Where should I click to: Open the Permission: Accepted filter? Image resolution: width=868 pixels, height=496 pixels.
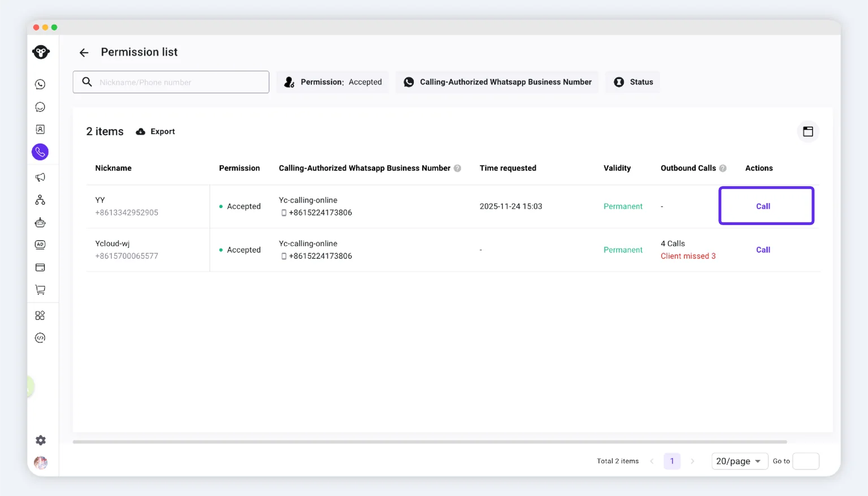[x=333, y=82]
